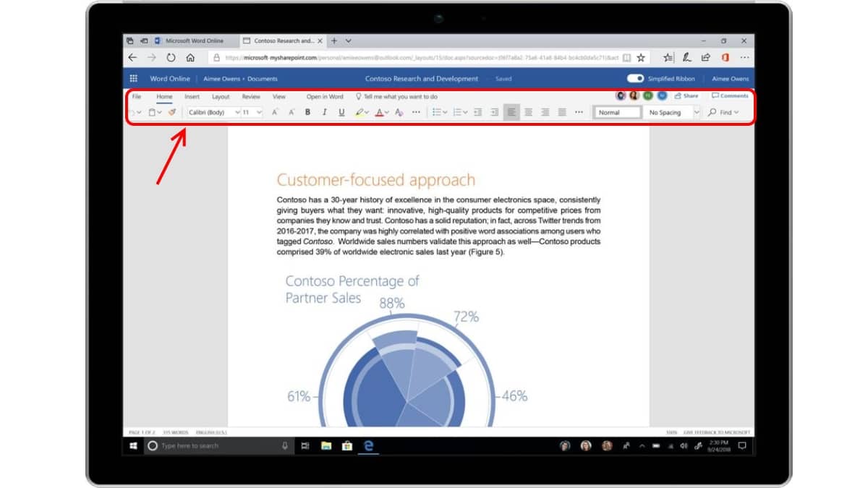The image size is (868, 488).
Task: Open the Layout tab
Action: [x=221, y=96]
